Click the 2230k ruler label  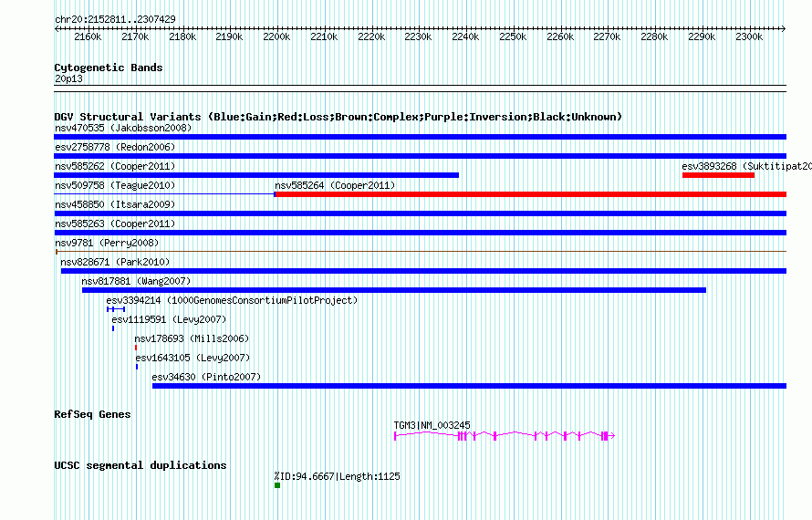tap(419, 36)
